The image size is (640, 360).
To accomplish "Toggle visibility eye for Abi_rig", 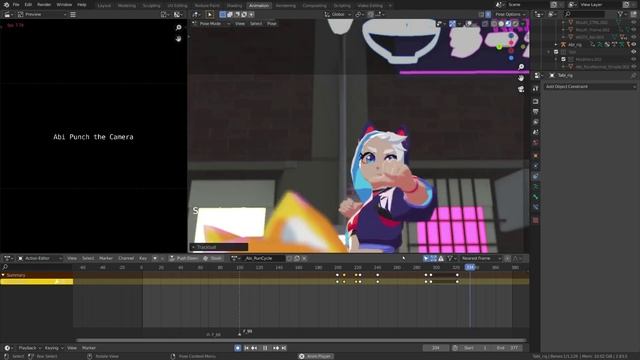I will click(634, 44).
